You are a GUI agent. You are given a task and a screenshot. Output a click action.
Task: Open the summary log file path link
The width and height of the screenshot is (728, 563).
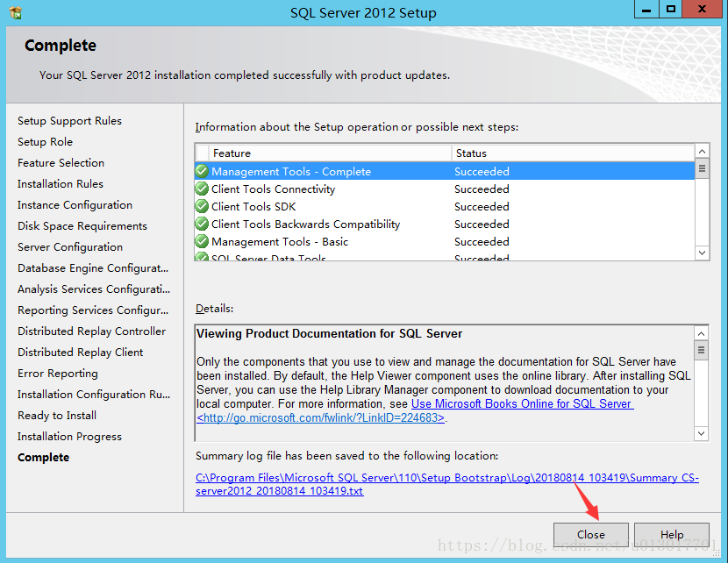pyautogui.click(x=447, y=484)
